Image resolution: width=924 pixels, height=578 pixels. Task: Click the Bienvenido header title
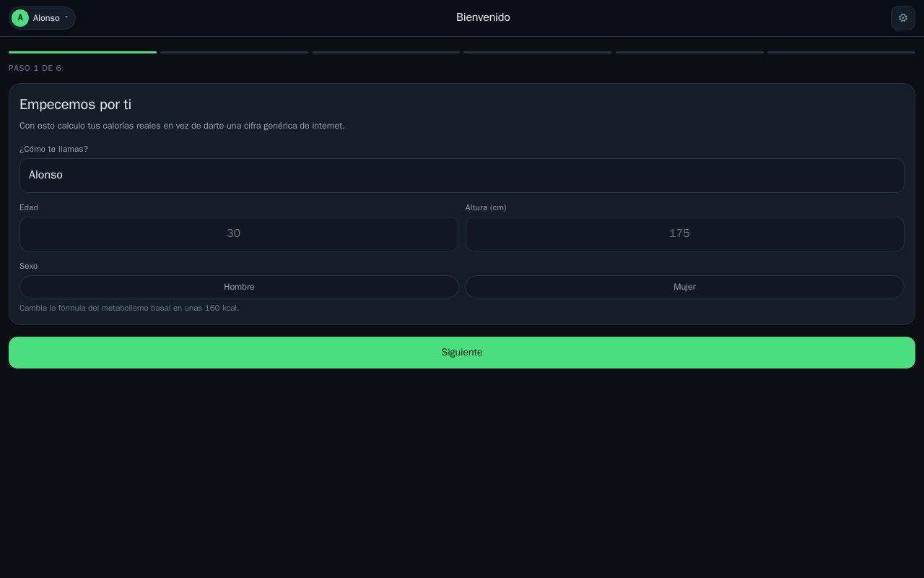[483, 17]
